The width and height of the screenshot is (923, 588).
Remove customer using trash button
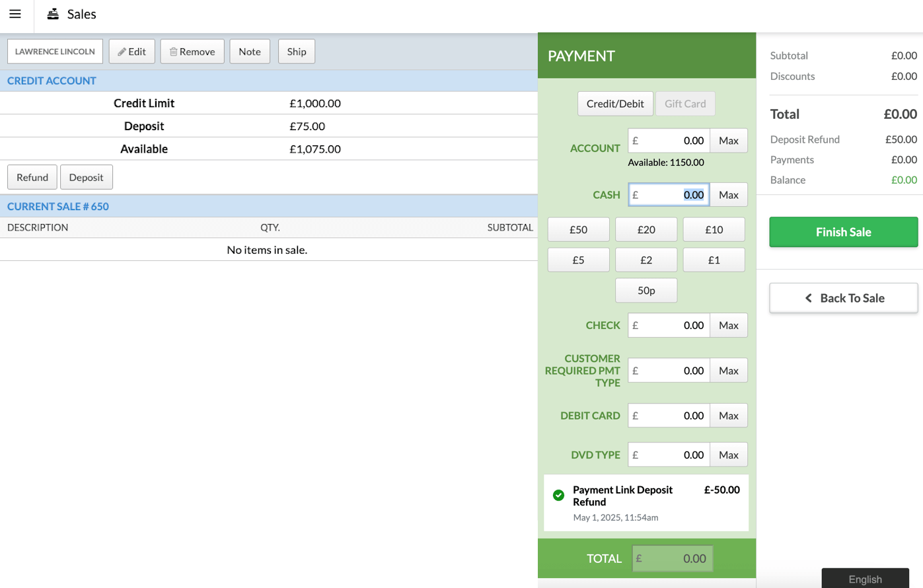[x=192, y=52]
